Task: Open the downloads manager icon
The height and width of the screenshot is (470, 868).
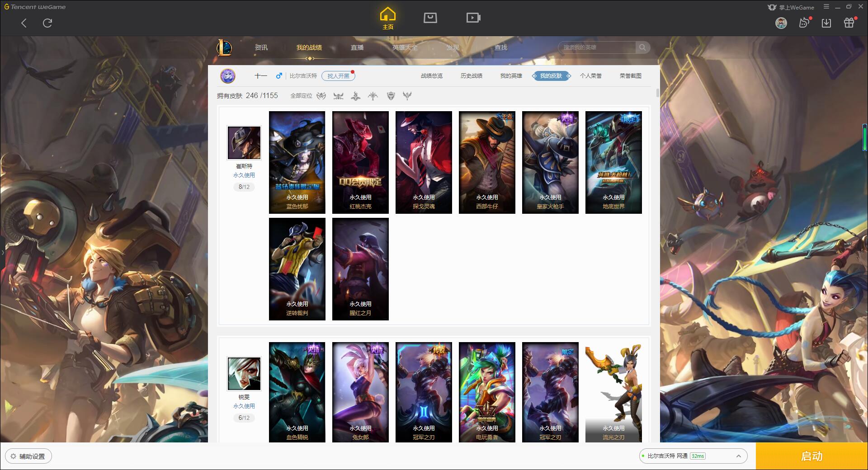Action: click(x=826, y=23)
